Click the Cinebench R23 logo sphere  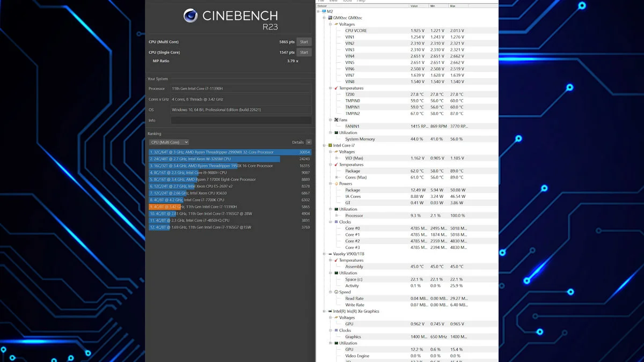(191, 16)
